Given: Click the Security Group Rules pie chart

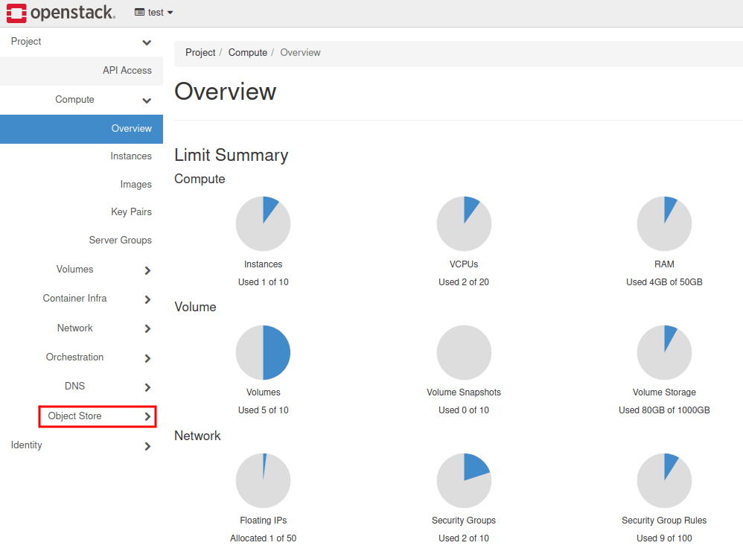Looking at the screenshot, I should [664, 480].
